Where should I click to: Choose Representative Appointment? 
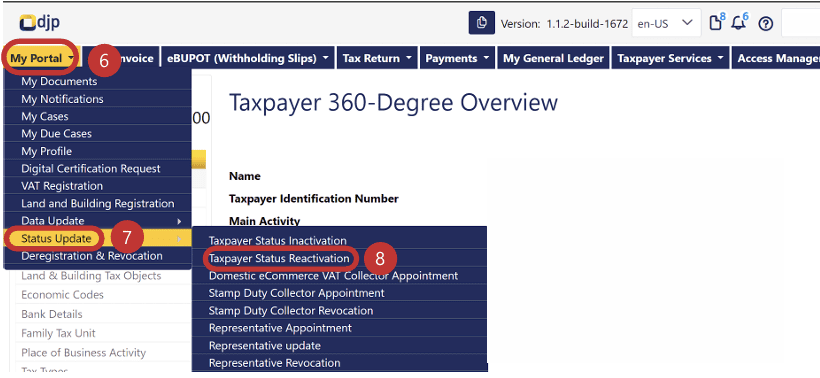[x=339, y=328]
